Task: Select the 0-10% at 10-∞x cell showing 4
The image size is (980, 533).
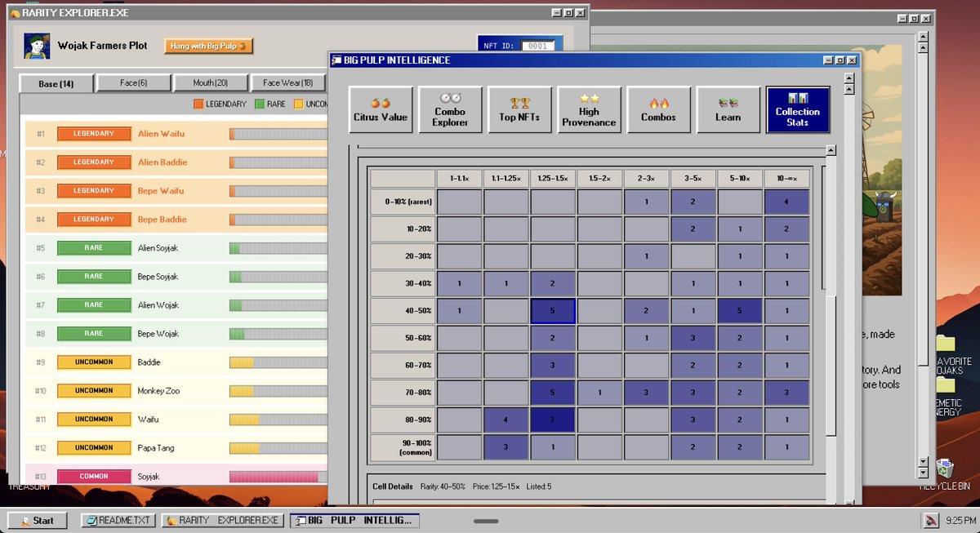Action: pyautogui.click(x=787, y=202)
